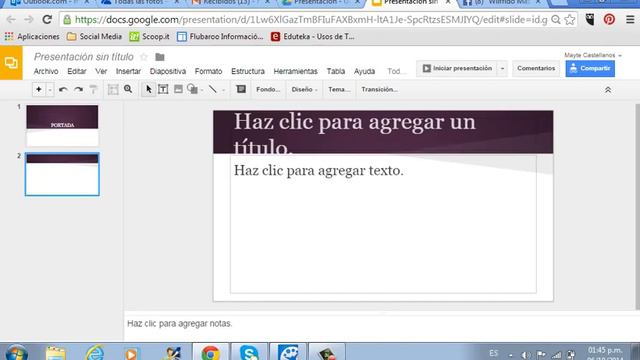Image resolution: width=640 pixels, height=360 pixels.
Task: Open the Ver menu
Action: click(x=101, y=71)
